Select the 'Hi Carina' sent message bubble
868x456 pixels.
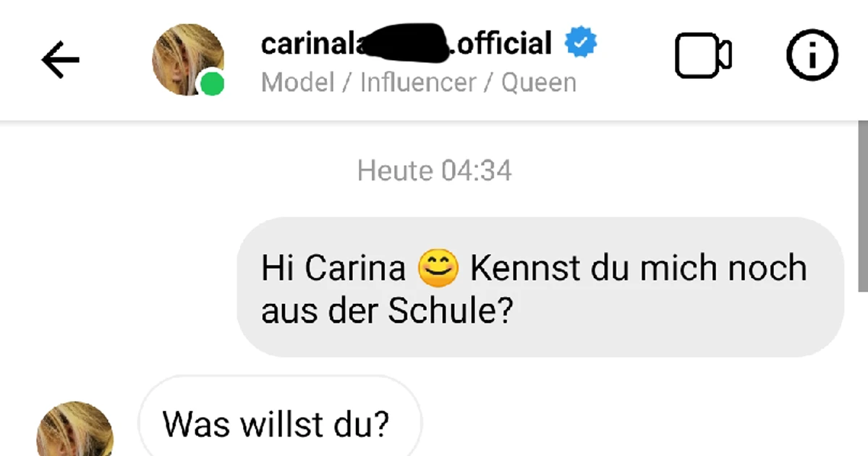pyautogui.click(x=541, y=287)
